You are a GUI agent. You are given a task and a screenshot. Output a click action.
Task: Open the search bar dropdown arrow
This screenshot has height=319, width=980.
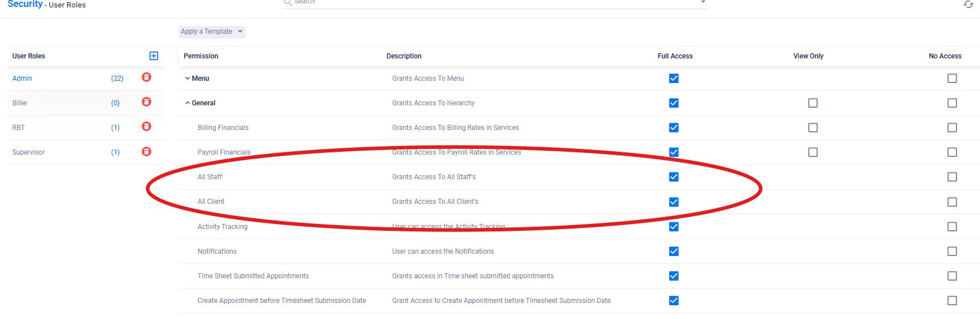[x=703, y=2]
